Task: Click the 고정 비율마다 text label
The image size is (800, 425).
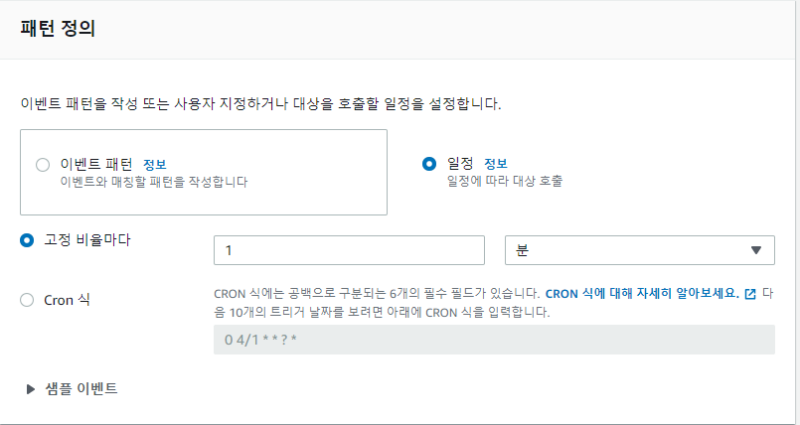Action: pos(88,241)
